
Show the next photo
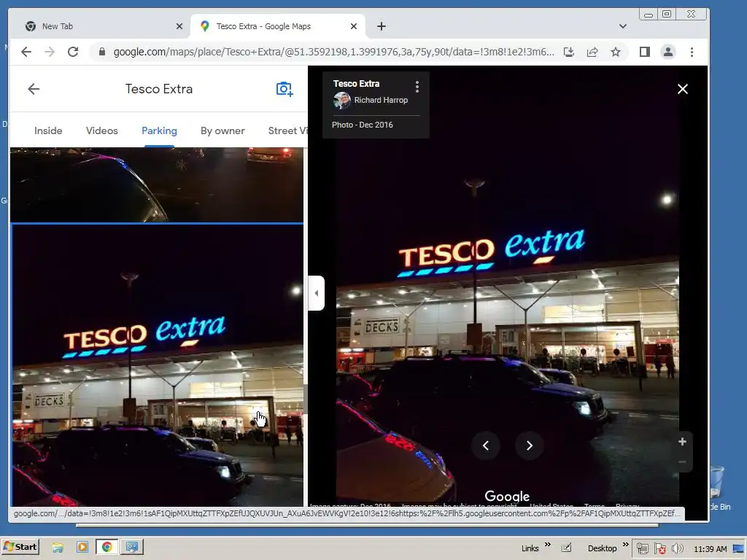(x=530, y=446)
